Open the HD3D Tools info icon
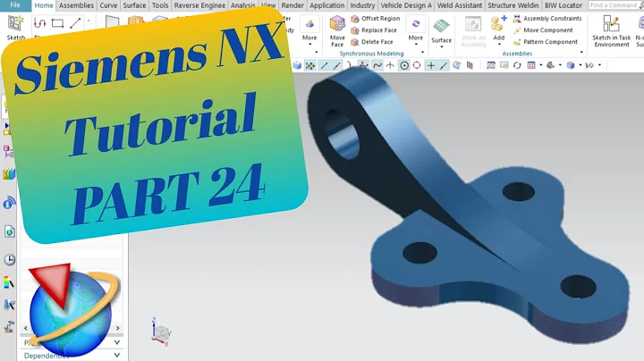 click(9, 203)
